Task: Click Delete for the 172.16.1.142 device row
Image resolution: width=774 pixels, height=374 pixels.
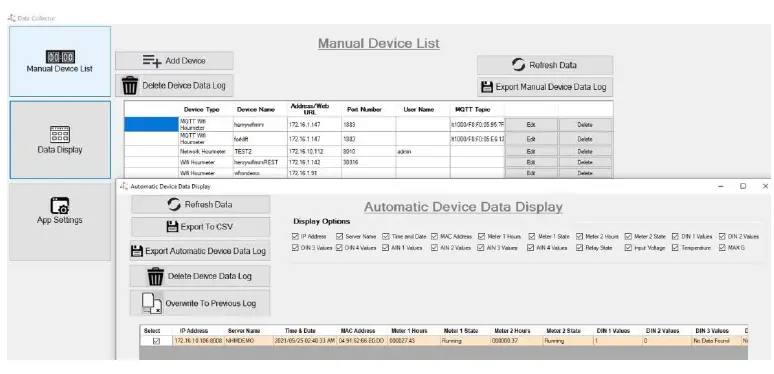Action: pos(585,162)
